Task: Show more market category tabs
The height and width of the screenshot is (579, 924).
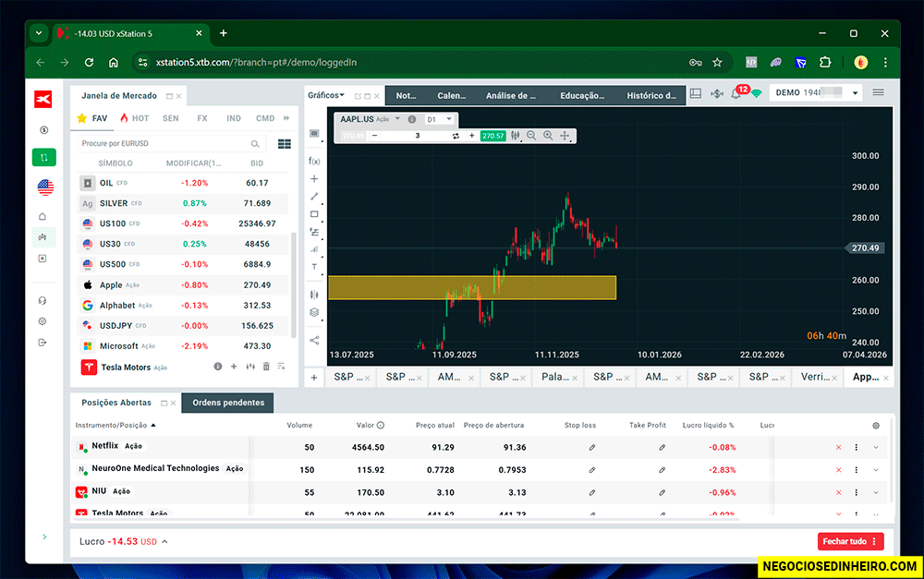Action: [286, 118]
